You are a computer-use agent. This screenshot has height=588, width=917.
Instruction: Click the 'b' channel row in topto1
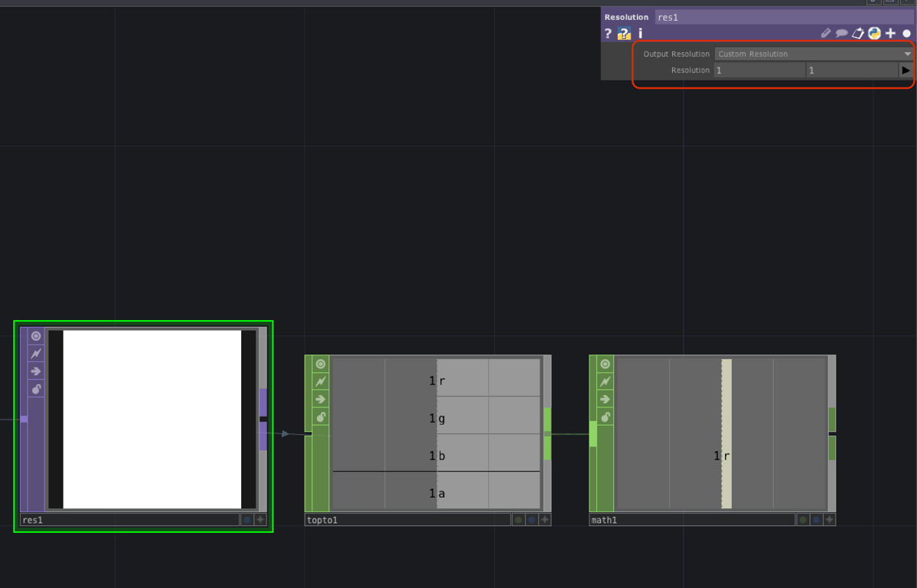click(436, 456)
